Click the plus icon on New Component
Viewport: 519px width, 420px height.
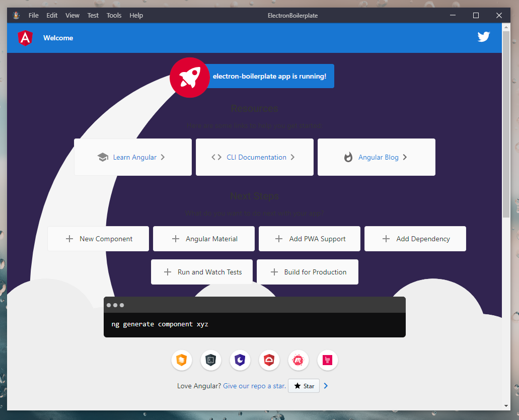coord(69,239)
